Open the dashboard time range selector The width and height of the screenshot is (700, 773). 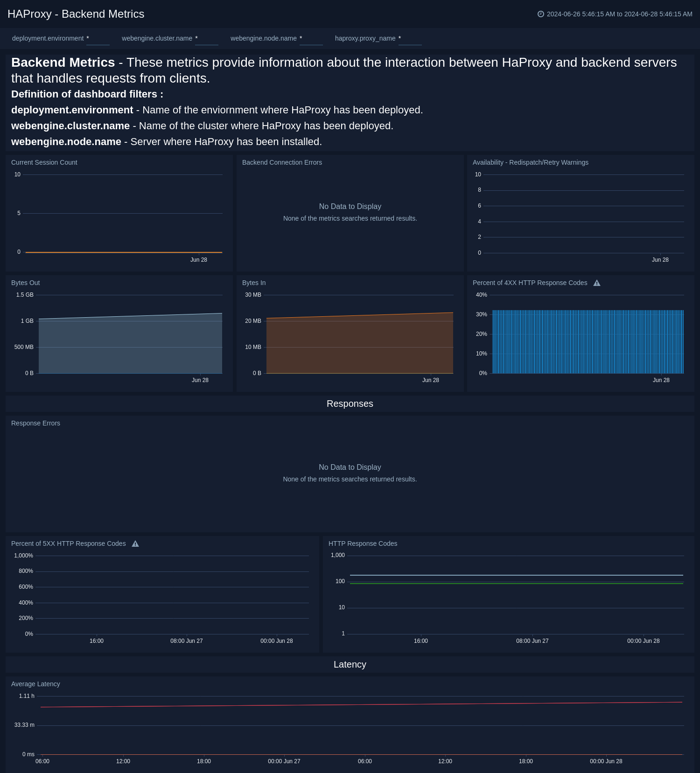point(615,14)
